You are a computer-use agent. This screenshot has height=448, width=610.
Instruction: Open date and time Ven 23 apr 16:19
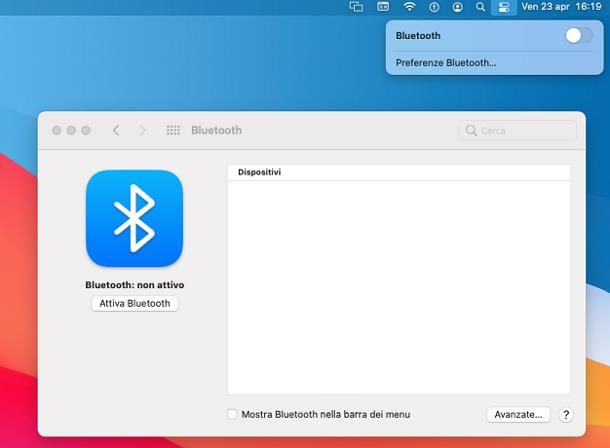click(561, 7)
